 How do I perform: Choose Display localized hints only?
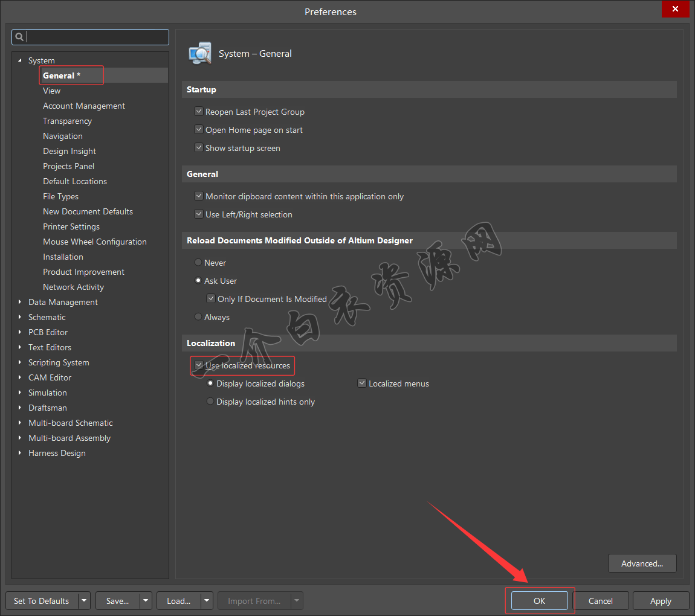coord(210,402)
